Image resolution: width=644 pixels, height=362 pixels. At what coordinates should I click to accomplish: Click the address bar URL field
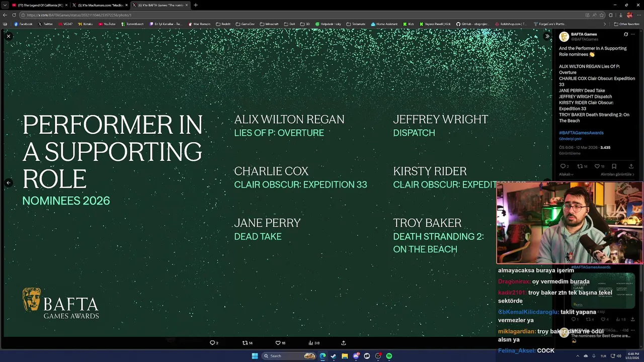click(302, 15)
